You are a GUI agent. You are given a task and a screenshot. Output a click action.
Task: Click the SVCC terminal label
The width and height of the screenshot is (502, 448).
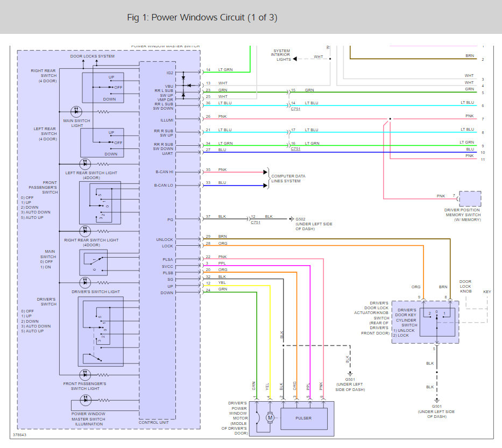[167, 267]
